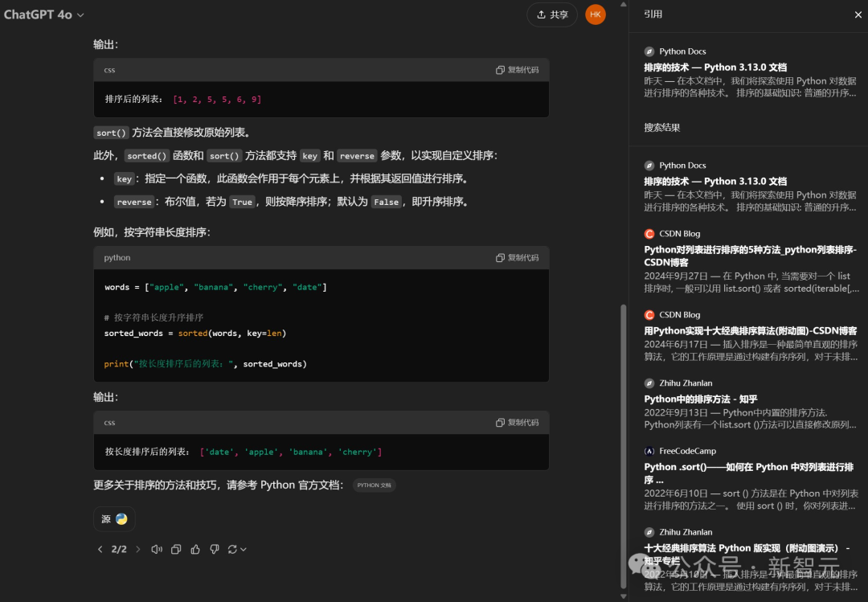The width and height of the screenshot is (868, 602).
Task: Read the response aloud with the speaker icon
Action: 157,549
